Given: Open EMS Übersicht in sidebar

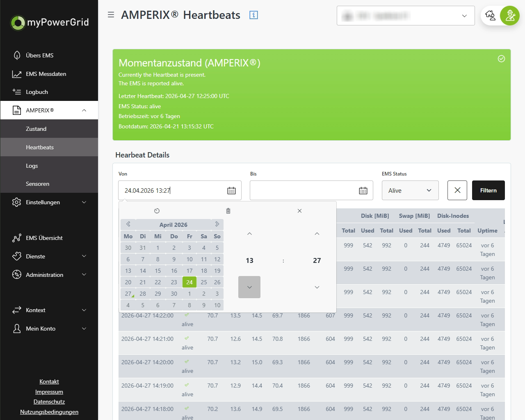Looking at the screenshot, I should point(49,238).
